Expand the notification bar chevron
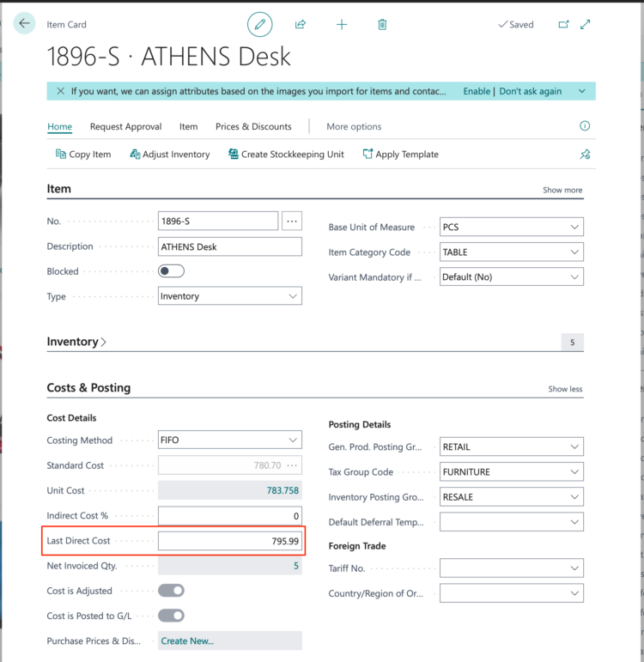This screenshot has width=644, height=662. pyautogui.click(x=582, y=91)
